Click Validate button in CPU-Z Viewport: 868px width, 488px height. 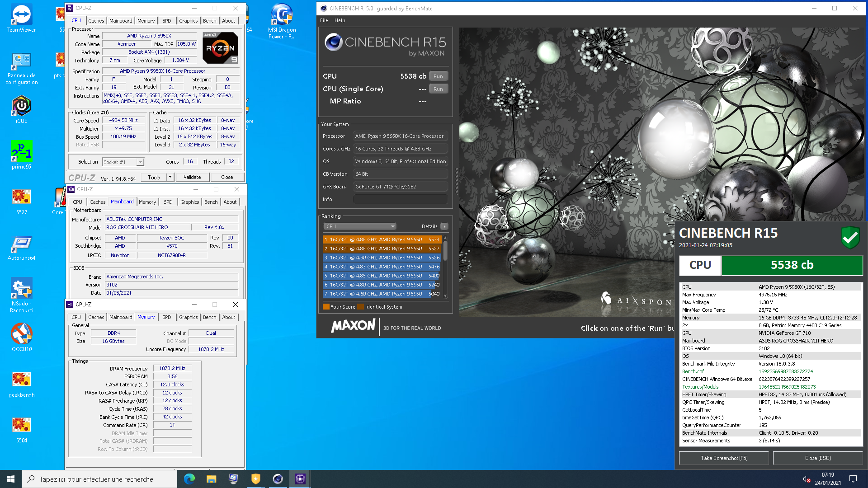click(192, 177)
